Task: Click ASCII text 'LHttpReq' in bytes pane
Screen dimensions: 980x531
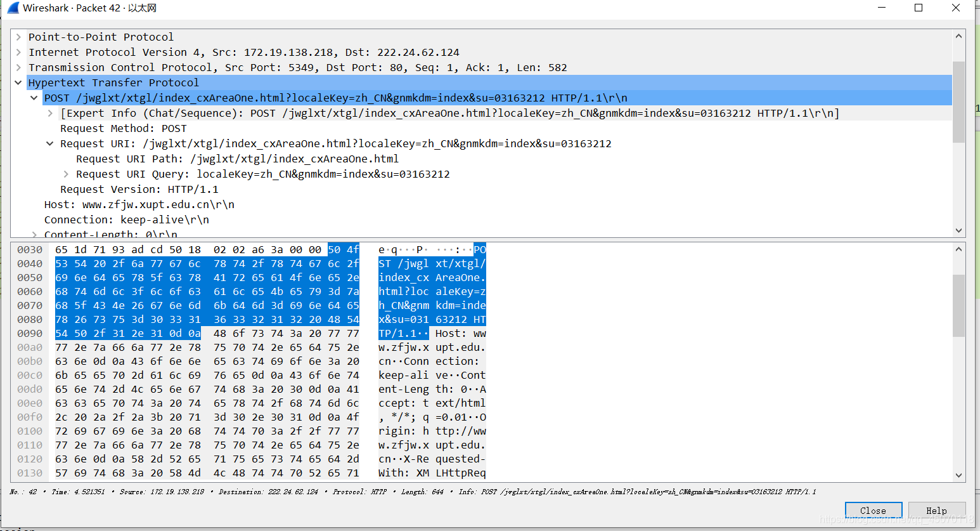Action: (x=461, y=473)
